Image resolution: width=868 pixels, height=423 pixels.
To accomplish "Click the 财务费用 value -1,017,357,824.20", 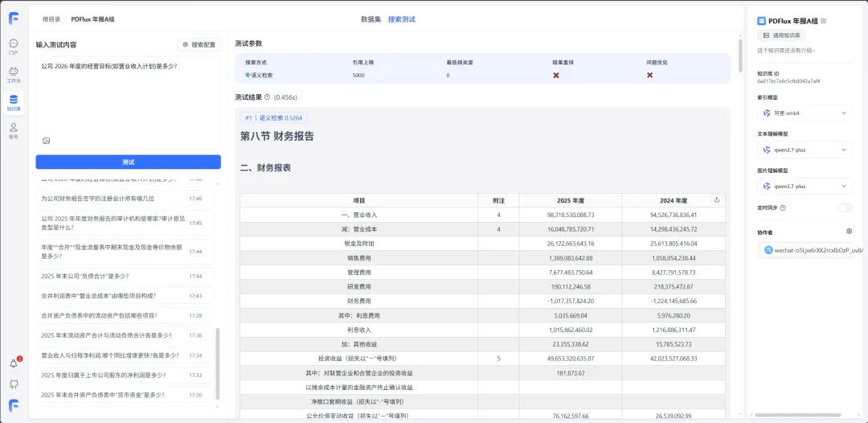I will (569, 302).
